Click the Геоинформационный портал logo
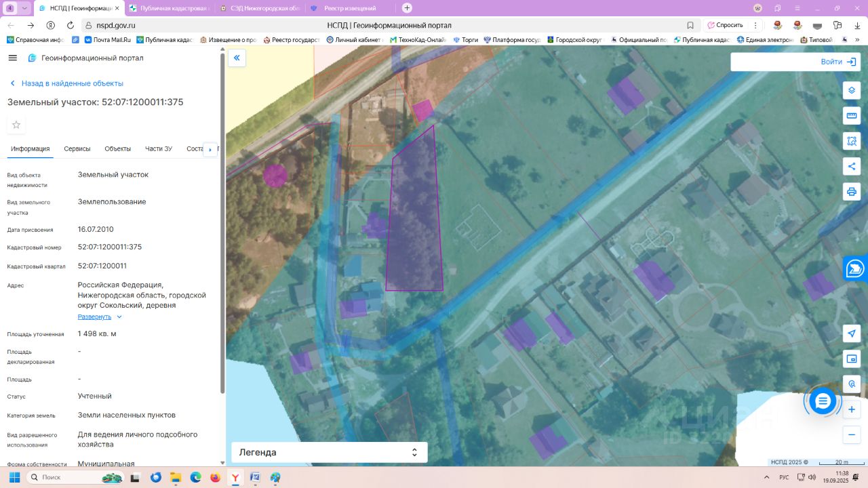Screen dimensions: 868x488 [85, 58]
